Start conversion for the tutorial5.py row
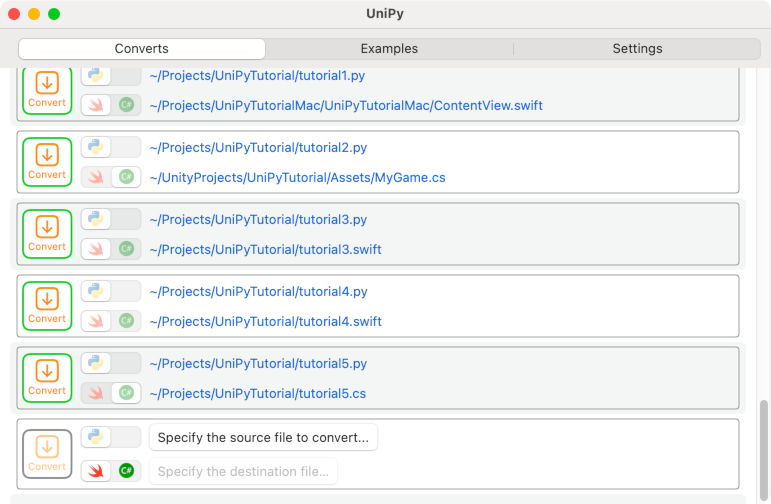 tap(47, 378)
